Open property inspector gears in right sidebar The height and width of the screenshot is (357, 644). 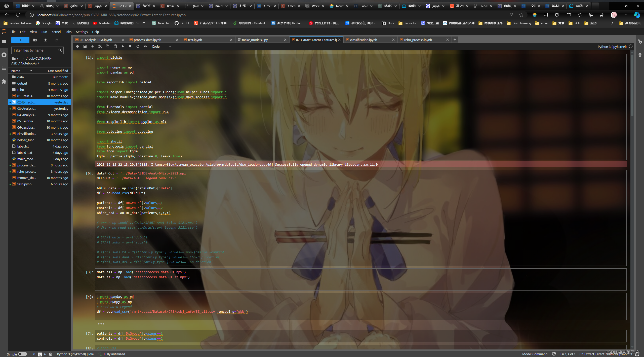point(640,42)
